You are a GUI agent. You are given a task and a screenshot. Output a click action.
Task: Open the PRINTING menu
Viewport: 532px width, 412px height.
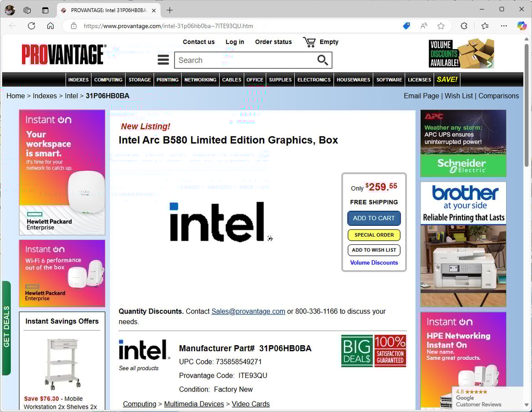coord(167,79)
